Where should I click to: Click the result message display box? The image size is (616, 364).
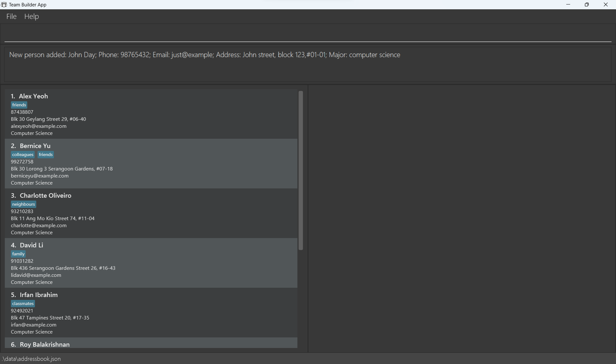pos(307,64)
